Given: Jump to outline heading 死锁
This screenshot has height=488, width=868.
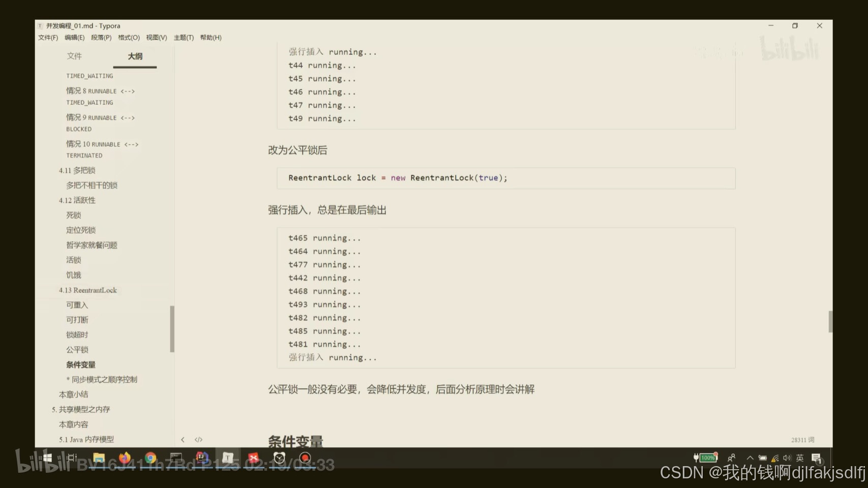Looking at the screenshot, I should (73, 215).
